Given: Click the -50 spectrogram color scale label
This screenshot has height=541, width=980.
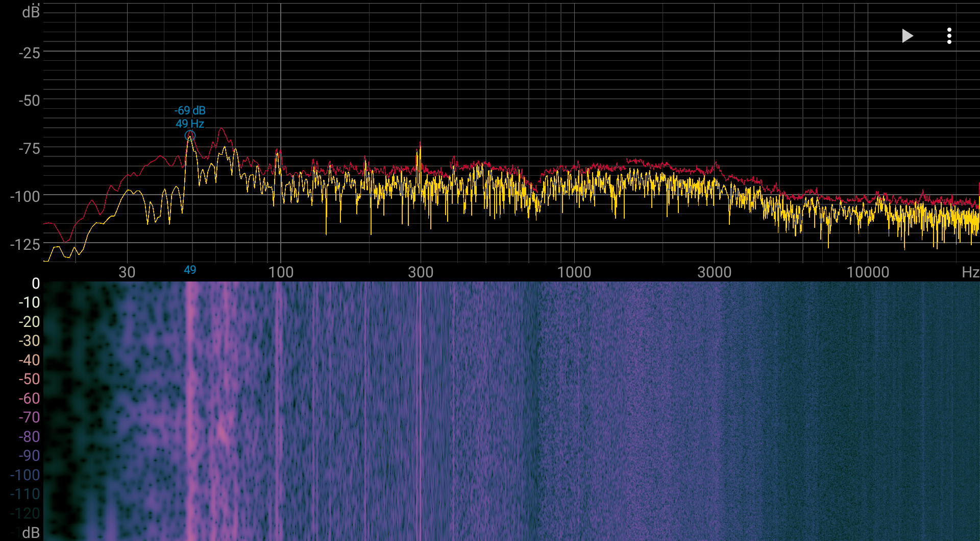Looking at the screenshot, I should click(29, 379).
